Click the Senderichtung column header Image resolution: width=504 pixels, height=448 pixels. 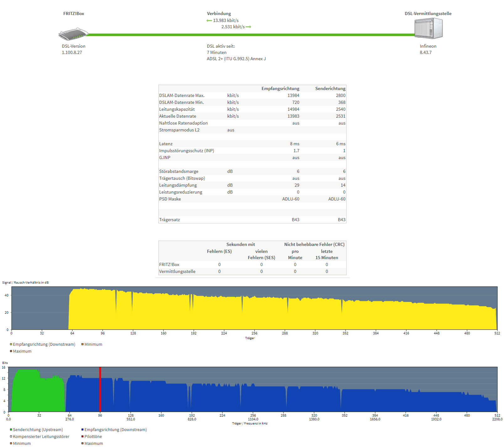(x=330, y=89)
